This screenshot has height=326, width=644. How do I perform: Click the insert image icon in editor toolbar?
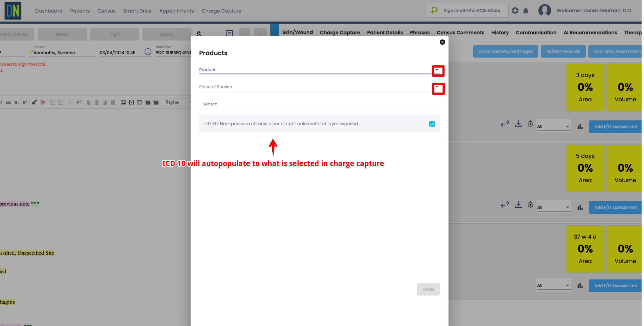point(123,102)
